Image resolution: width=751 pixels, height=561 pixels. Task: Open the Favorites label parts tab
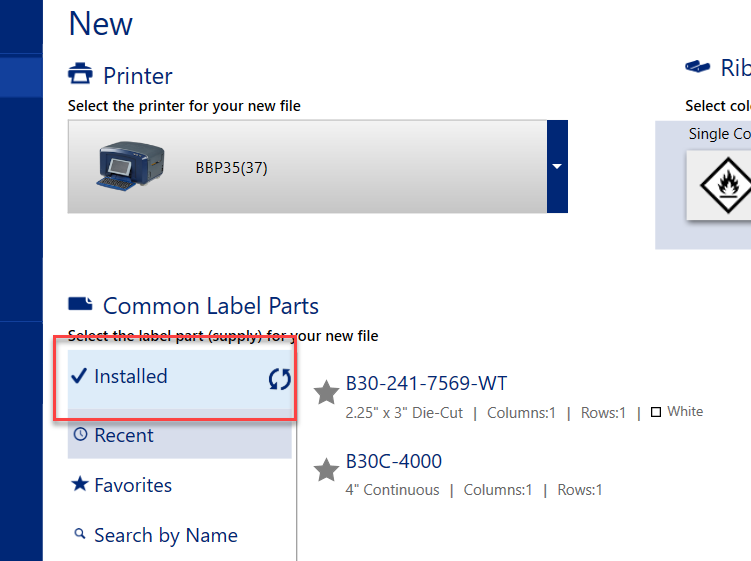coord(133,485)
